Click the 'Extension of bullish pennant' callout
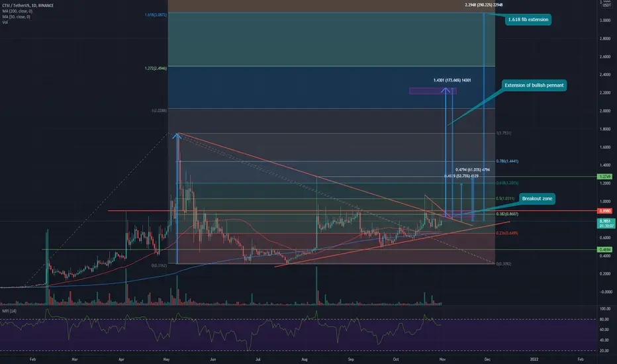This screenshot has height=364, width=617. coord(534,85)
